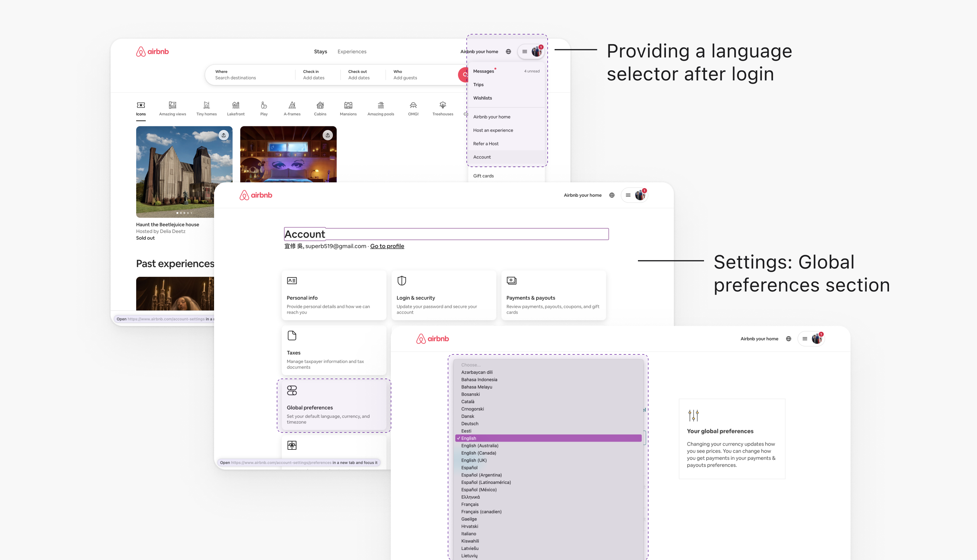Select Deutsch in the language list
The image size is (977, 560).
(548, 424)
